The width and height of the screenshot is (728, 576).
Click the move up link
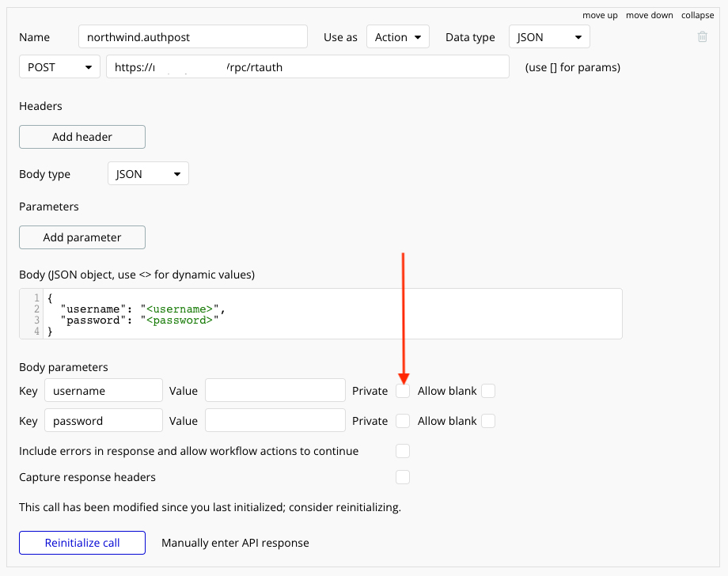600,15
